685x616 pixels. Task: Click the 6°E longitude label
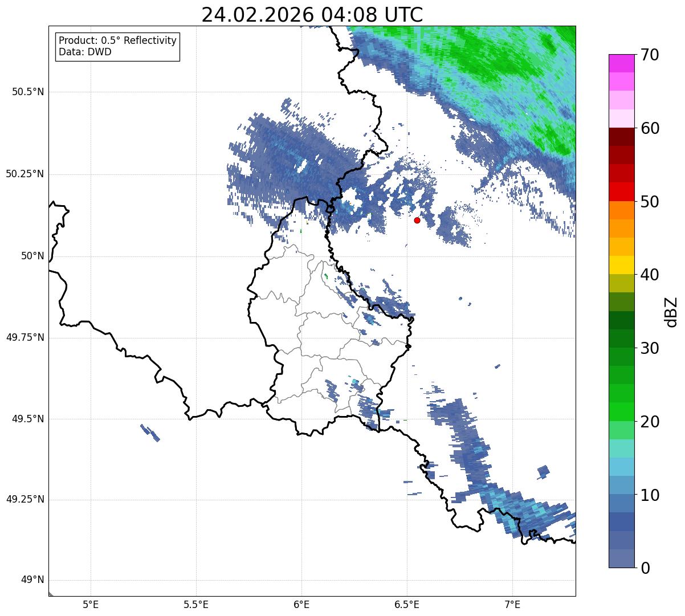301,604
